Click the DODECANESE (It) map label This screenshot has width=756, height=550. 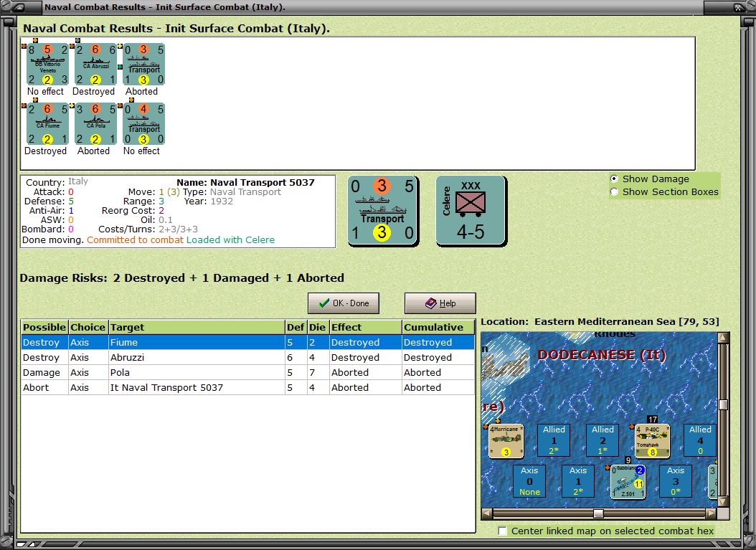pyautogui.click(x=601, y=355)
